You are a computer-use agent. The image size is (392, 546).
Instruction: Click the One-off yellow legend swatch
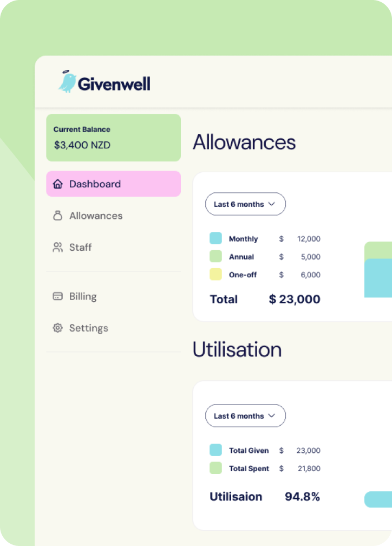point(215,274)
